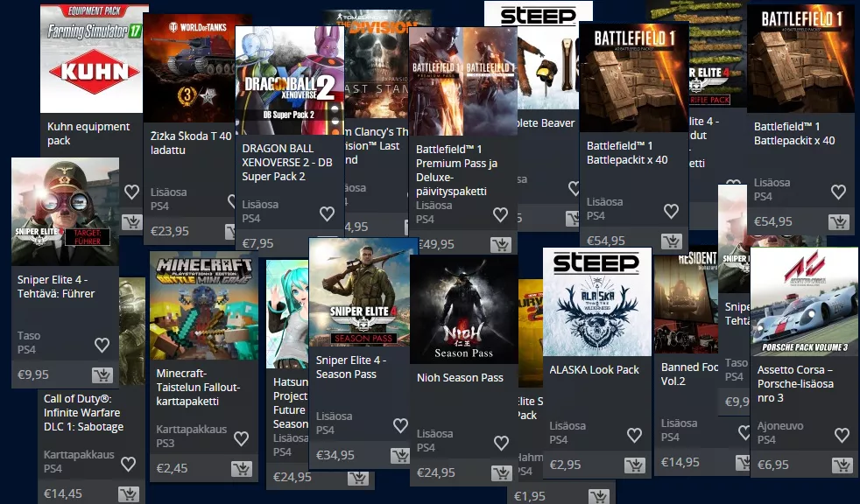This screenshot has width=860, height=504.
Task: Open the Minecraft Battle Mini Game cover
Action: (x=203, y=305)
